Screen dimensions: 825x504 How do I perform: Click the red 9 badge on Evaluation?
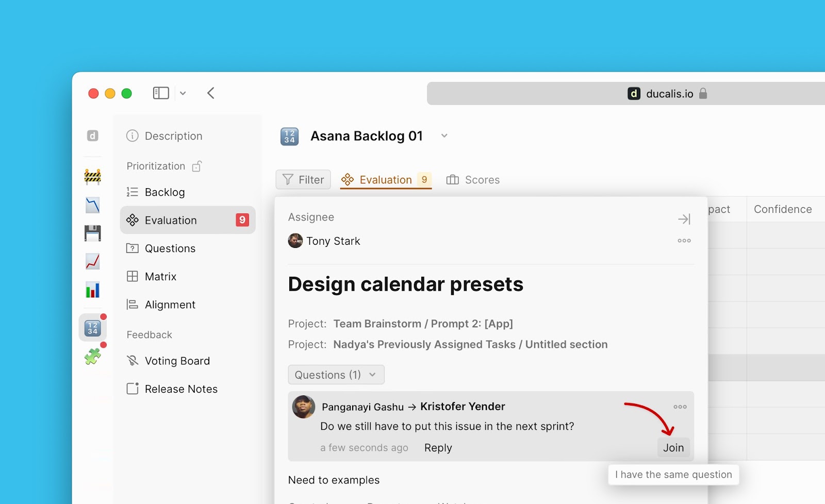tap(242, 220)
